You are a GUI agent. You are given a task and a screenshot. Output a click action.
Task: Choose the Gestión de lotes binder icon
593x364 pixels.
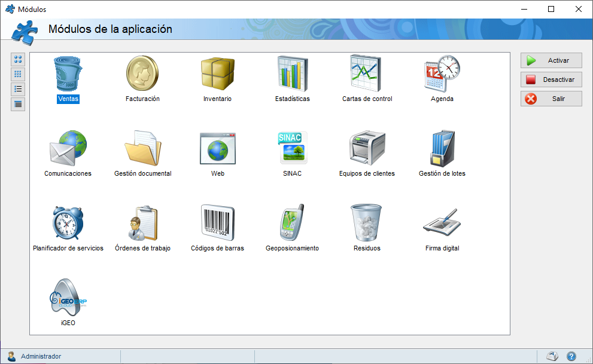(x=442, y=148)
